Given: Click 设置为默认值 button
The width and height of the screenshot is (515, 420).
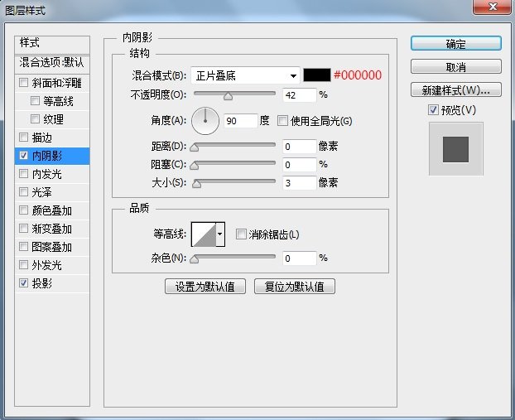Looking at the screenshot, I should click(205, 287).
